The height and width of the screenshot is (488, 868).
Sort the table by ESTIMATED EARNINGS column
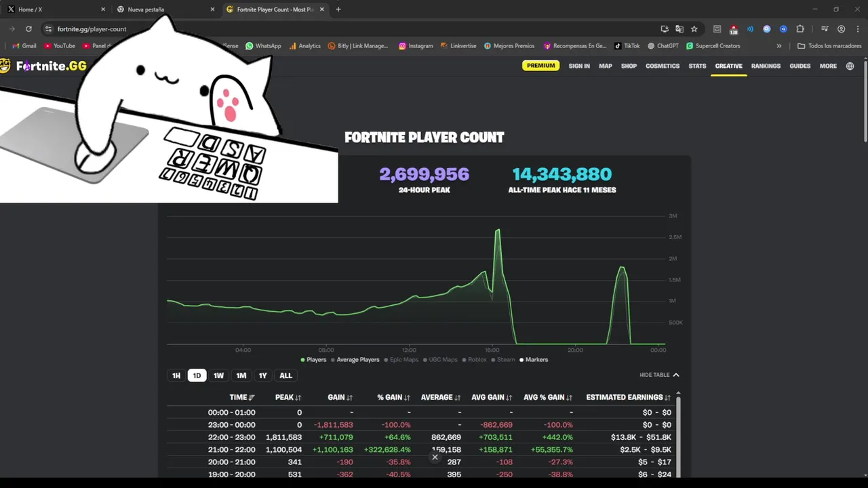[629, 397]
